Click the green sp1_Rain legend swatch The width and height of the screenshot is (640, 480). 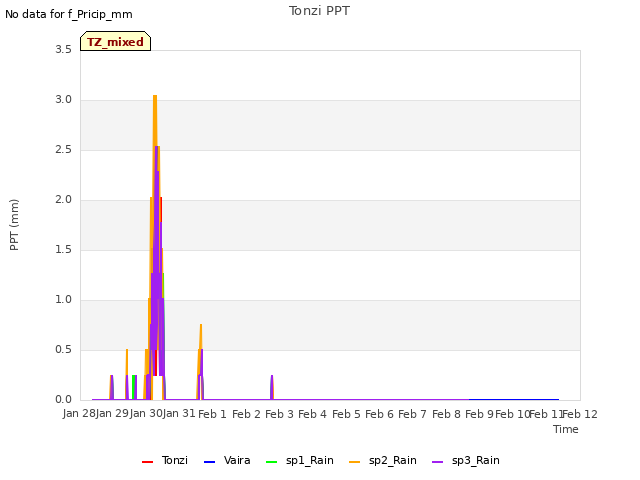point(271,462)
